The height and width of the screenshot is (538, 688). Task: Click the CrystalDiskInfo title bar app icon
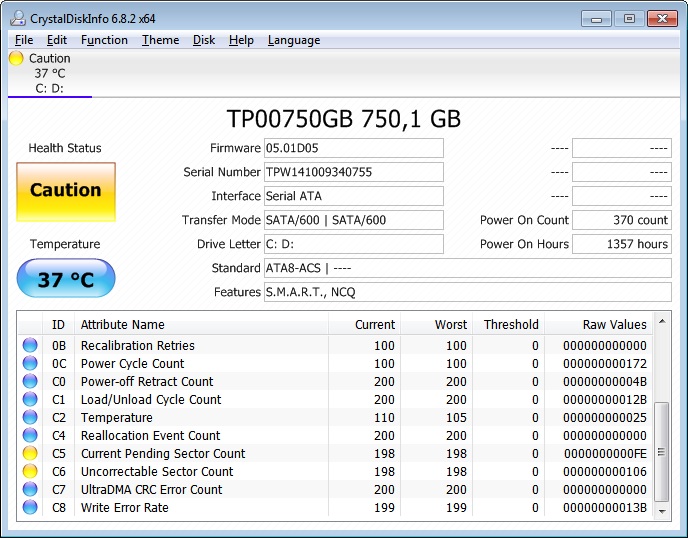click(18, 18)
